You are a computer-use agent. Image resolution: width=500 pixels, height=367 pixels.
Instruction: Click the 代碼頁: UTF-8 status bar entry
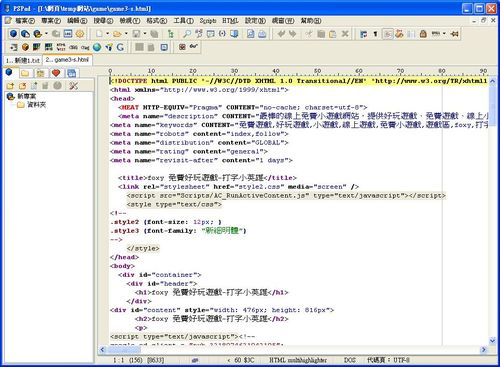coord(388,360)
